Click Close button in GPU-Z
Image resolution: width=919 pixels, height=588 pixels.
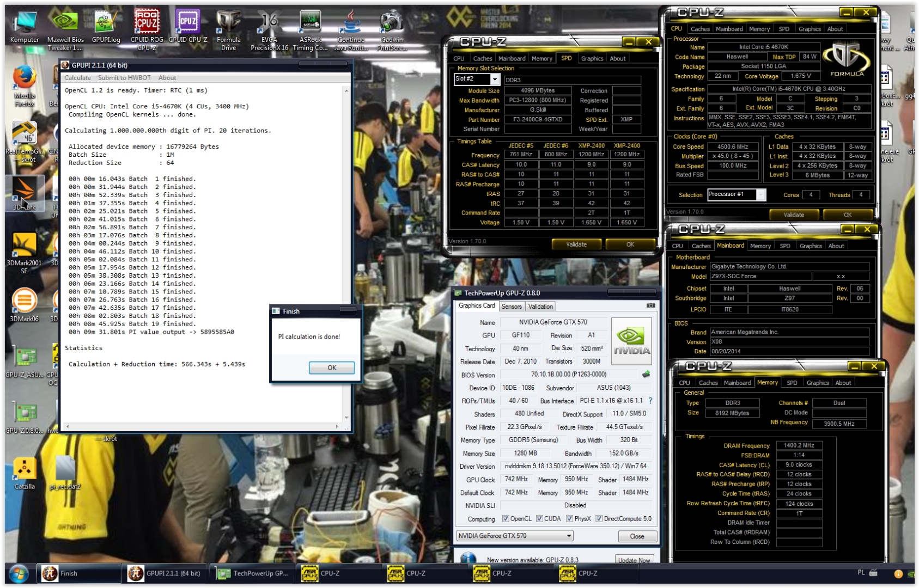[x=637, y=536]
